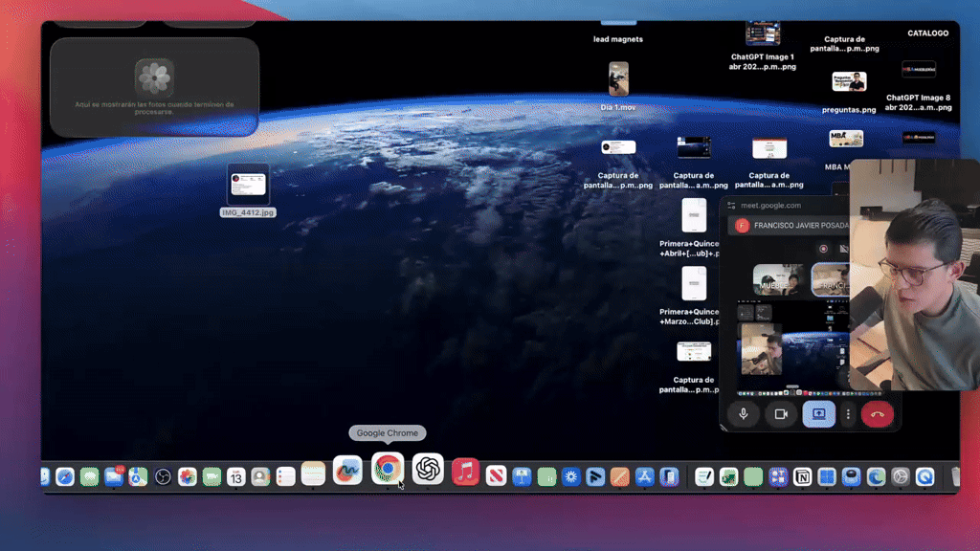This screenshot has height=551, width=980.
Task: Launch Safari from the dock
Action: pos(65,476)
